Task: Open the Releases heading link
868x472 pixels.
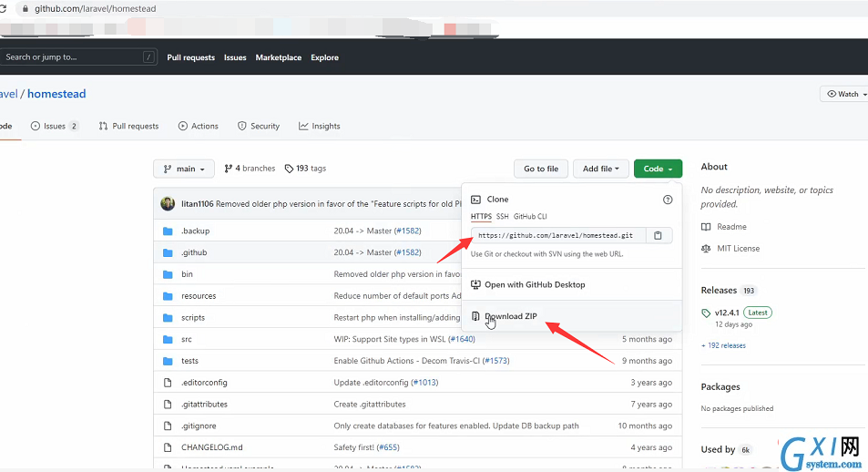Action: pos(719,291)
